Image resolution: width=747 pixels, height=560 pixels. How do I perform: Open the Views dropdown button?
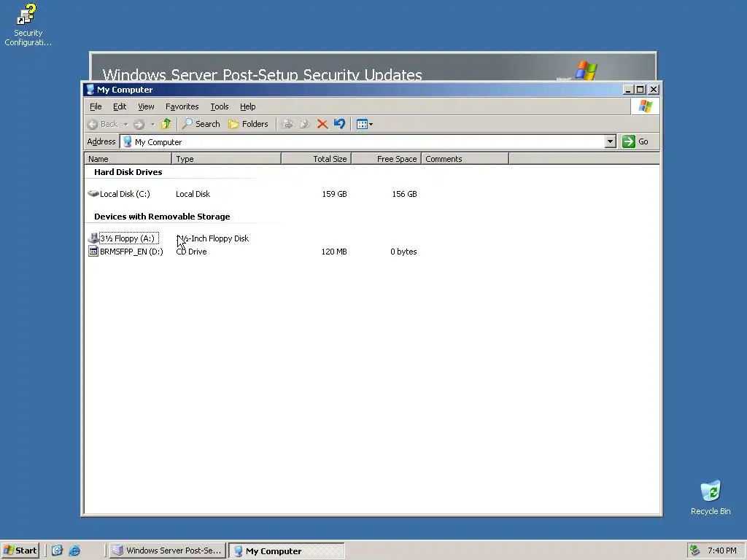pyautogui.click(x=365, y=124)
